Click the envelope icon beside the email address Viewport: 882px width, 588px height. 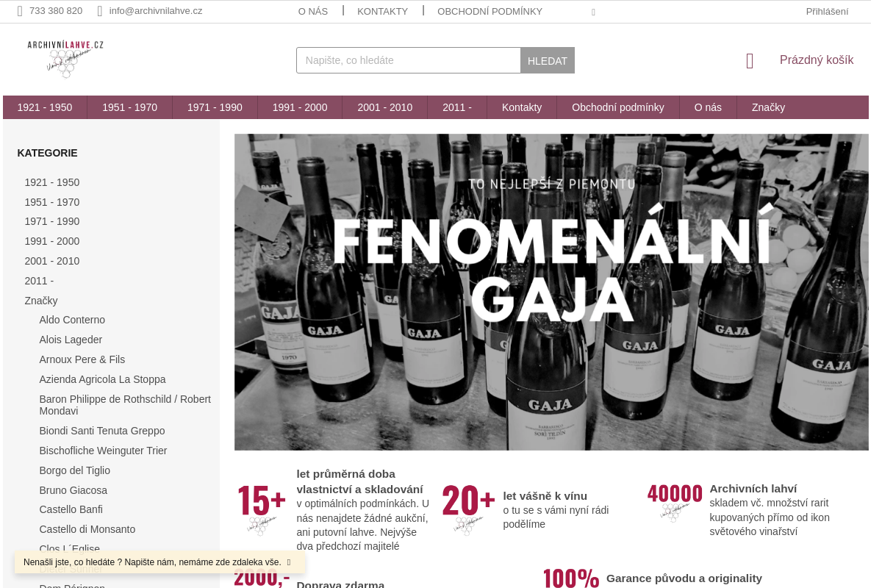pyautogui.click(x=100, y=11)
